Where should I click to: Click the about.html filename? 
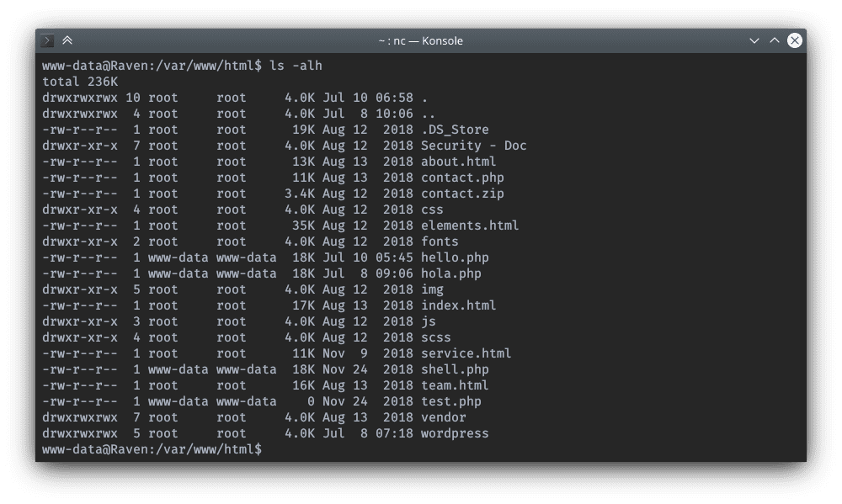458,162
